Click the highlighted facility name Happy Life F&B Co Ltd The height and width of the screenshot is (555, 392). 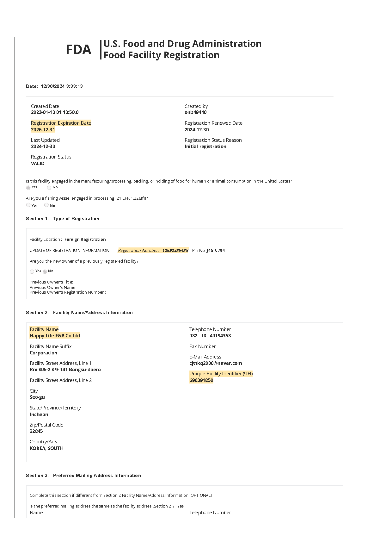click(55, 336)
